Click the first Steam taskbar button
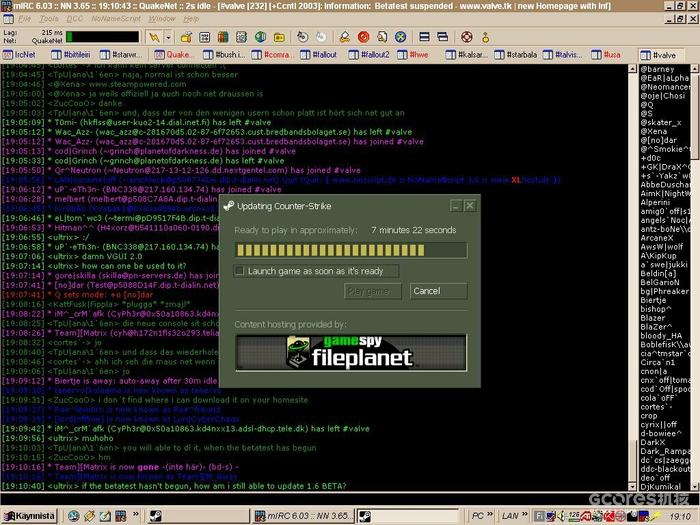This screenshot has width=700, height=525. [x=198, y=516]
